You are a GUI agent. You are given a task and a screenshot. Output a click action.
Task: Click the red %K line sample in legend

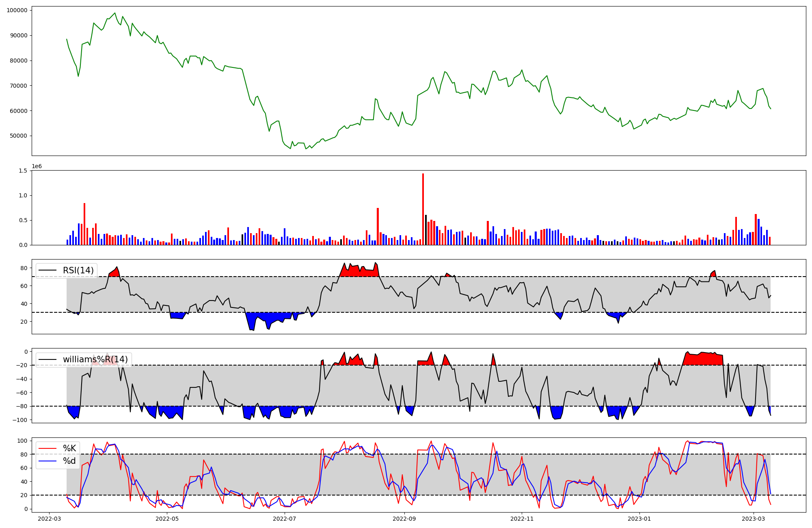(x=47, y=448)
